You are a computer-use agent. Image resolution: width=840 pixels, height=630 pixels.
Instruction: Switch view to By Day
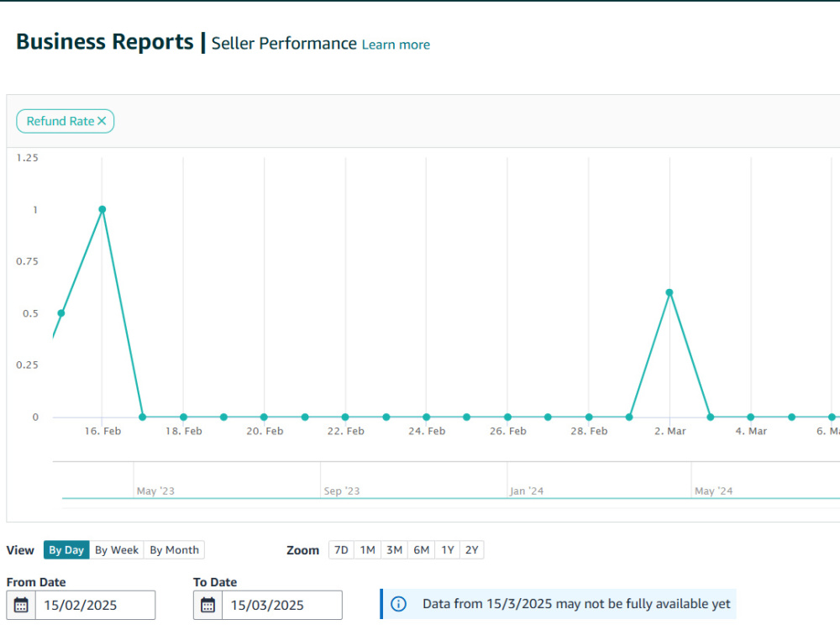pyautogui.click(x=66, y=550)
